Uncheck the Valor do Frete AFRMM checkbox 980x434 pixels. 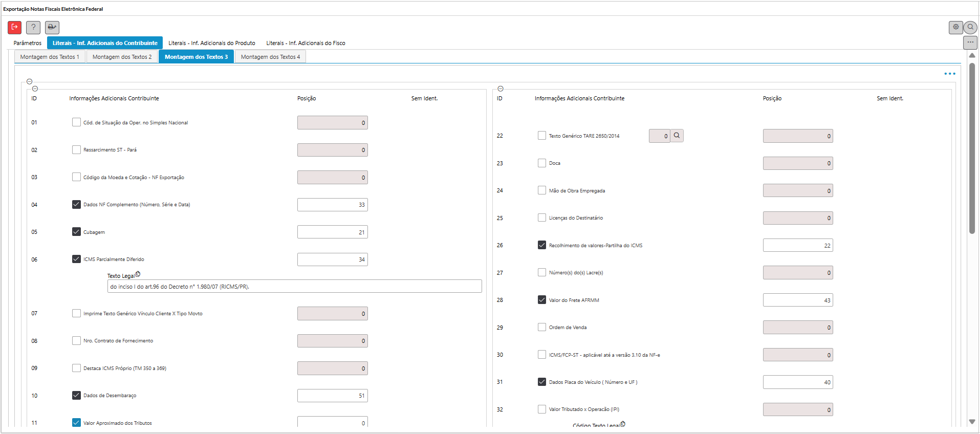[x=542, y=300]
